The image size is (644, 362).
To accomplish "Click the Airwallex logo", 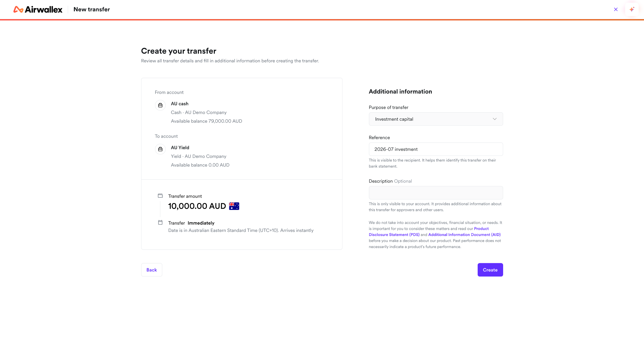I will point(38,9).
